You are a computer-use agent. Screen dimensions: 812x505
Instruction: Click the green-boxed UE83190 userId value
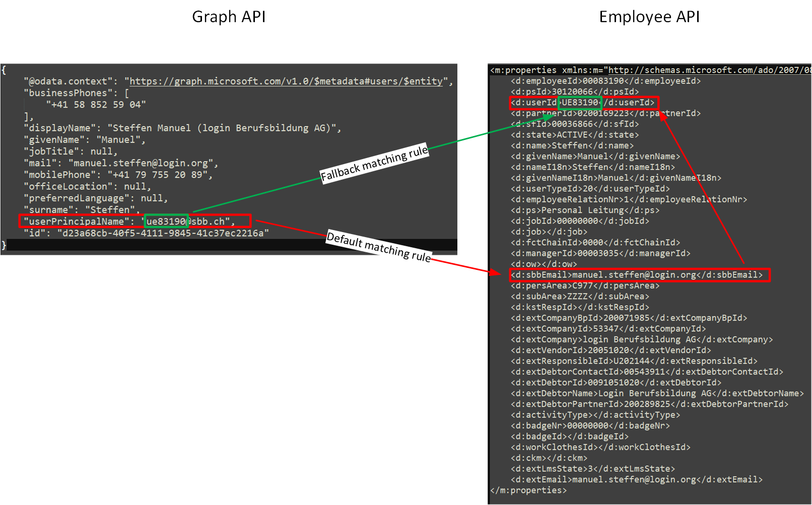579,103
